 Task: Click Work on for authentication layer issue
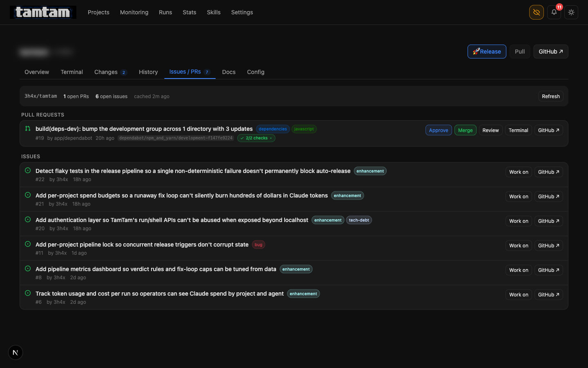[x=519, y=221]
